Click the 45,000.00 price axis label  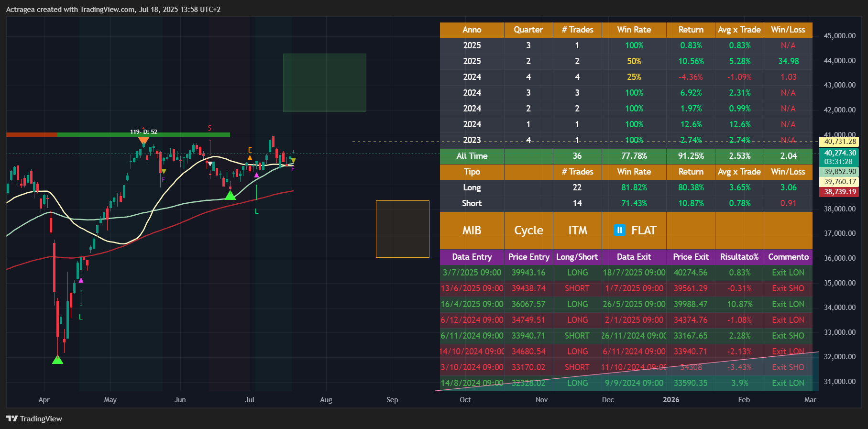(x=840, y=36)
